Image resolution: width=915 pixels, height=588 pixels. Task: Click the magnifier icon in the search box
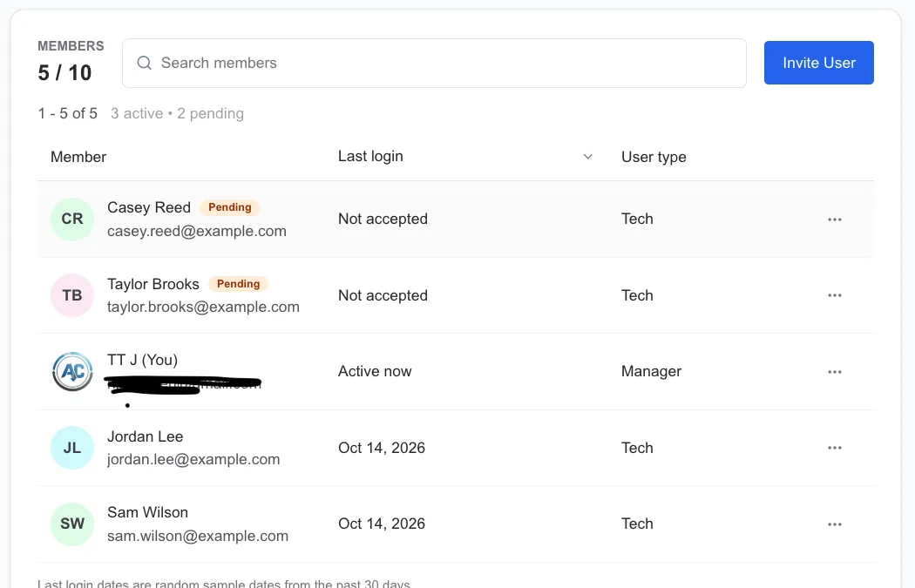(144, 63)
